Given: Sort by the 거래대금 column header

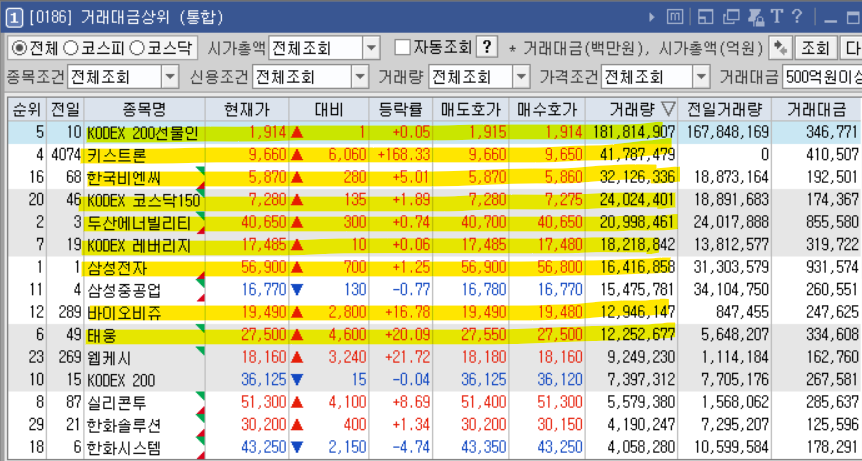Looking at the screenshot, I should point(816,109).
